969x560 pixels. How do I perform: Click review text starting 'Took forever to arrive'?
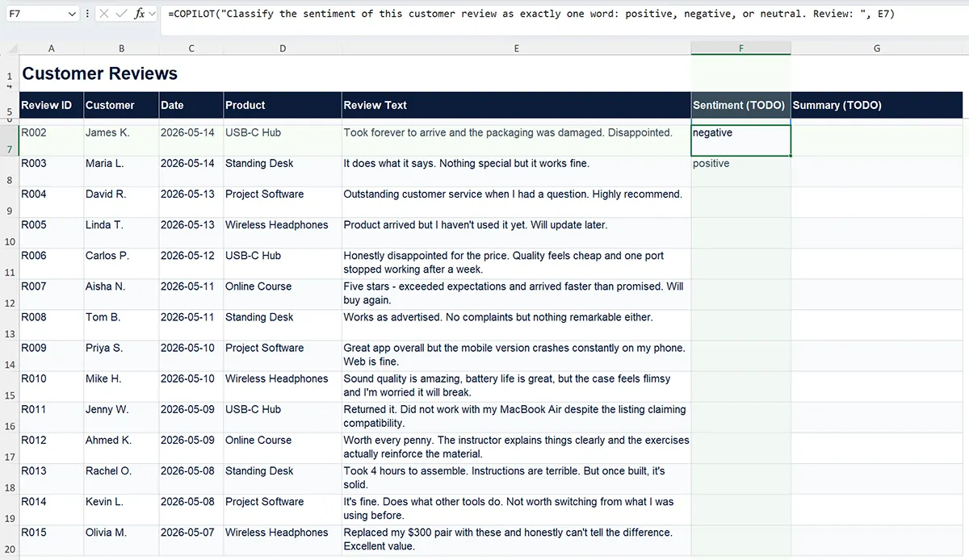[508, 132]
